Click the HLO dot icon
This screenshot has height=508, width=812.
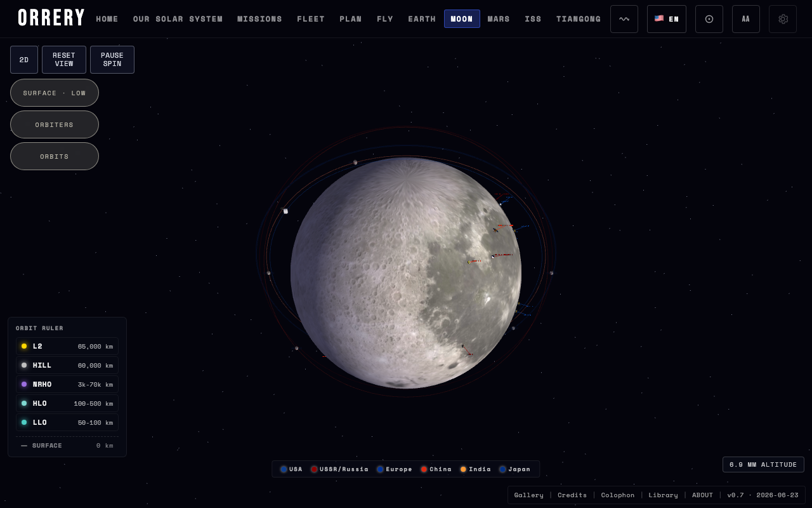pos(24,403)
